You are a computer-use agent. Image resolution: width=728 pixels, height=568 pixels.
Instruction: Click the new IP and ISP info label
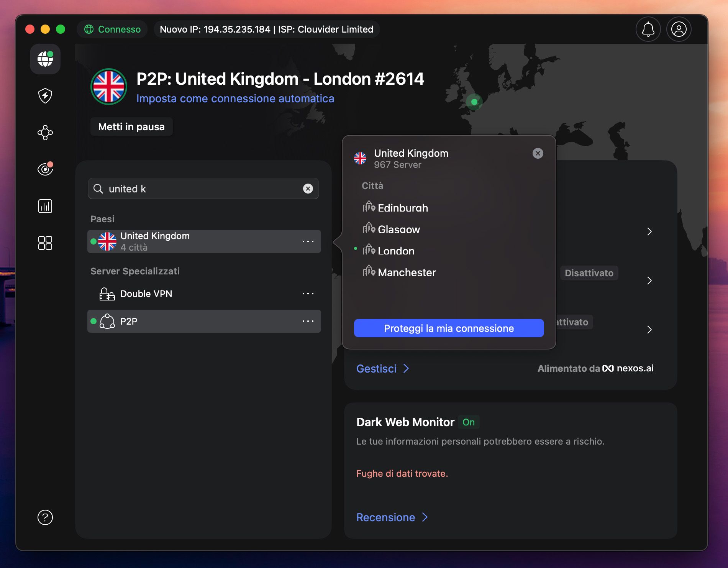click(267, 29)
